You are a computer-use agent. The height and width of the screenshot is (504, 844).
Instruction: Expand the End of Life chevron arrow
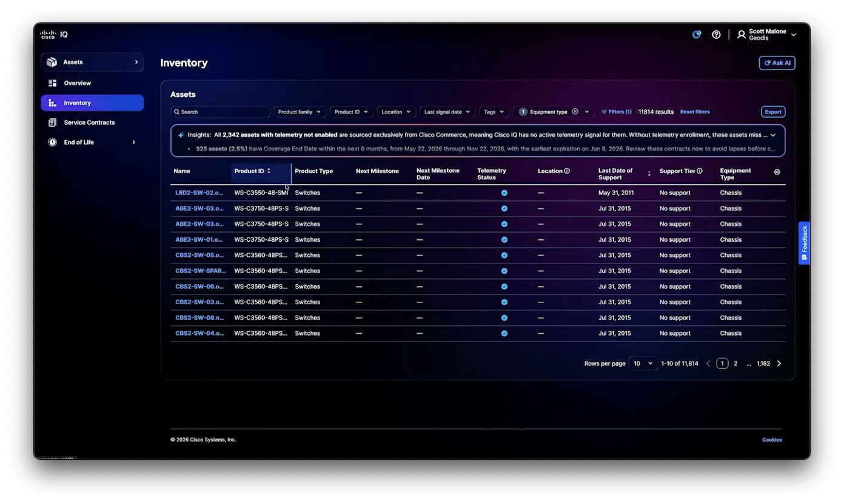(x=134, y=142)
